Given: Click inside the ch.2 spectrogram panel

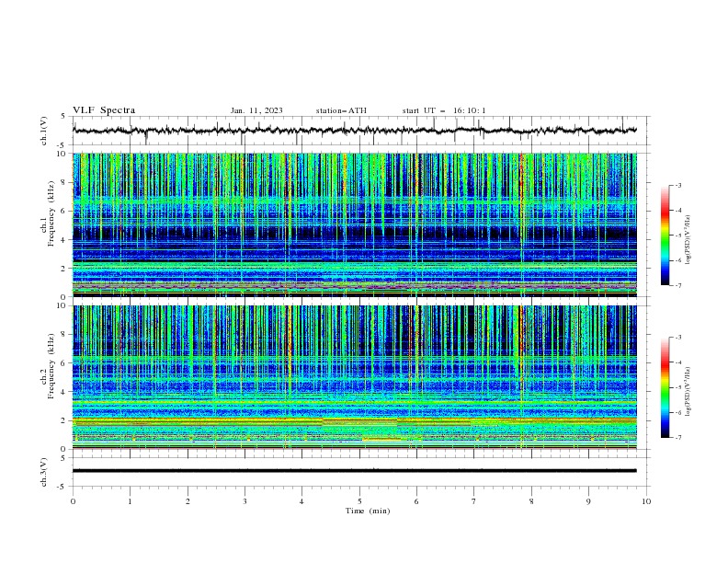Looking at the screenshot, I should 355,377.
